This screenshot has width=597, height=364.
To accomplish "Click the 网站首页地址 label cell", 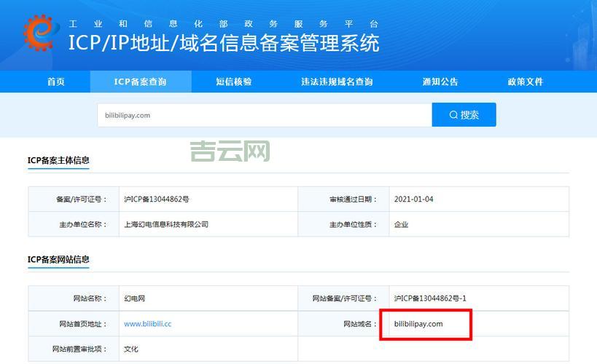I will (74, 324).
